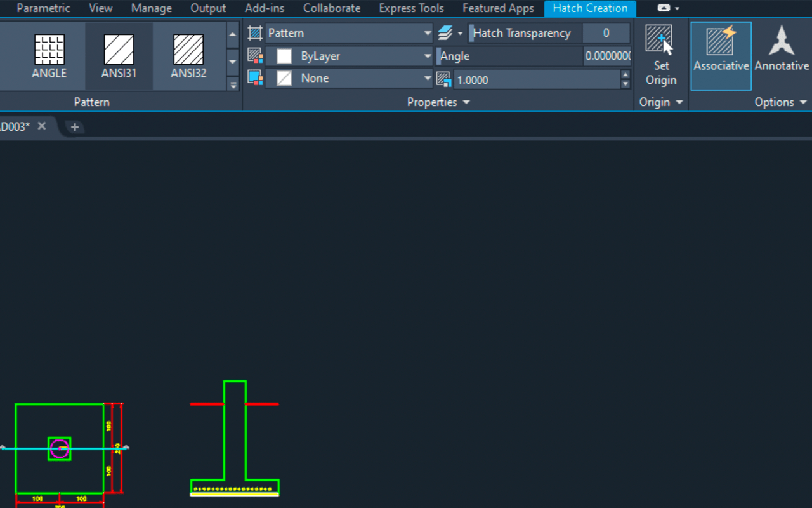Expand the Options panel

tap(780, 102)
